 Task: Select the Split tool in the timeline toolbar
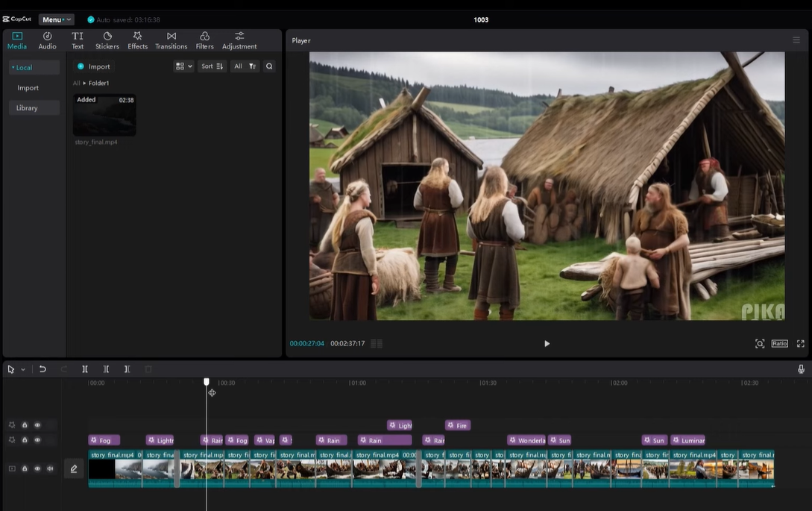click(85, 369)
